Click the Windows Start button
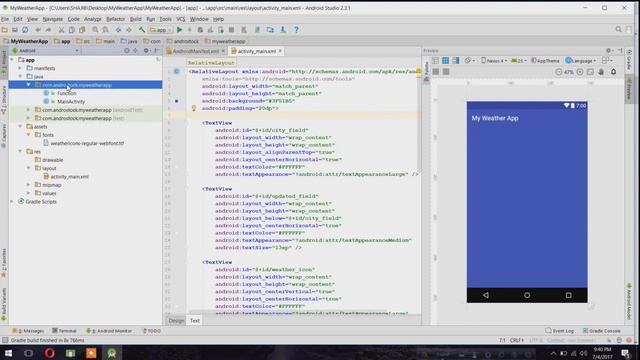Viewport: 640px width, 360px height. (8, 353)
